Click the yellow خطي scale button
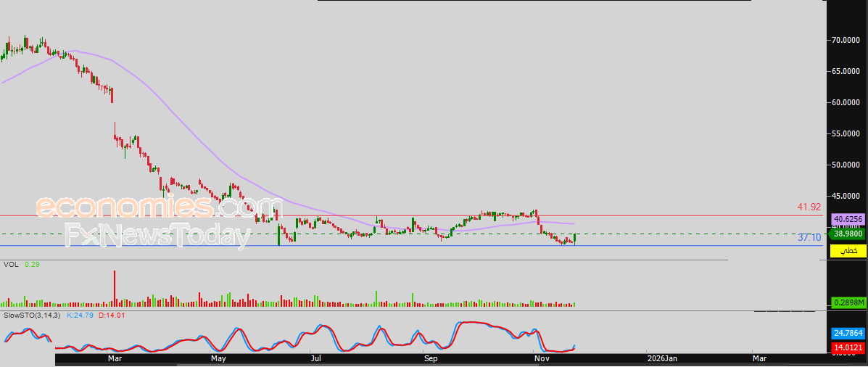The image size is (868, 367). pyautogui.click(x=847, y=250)
